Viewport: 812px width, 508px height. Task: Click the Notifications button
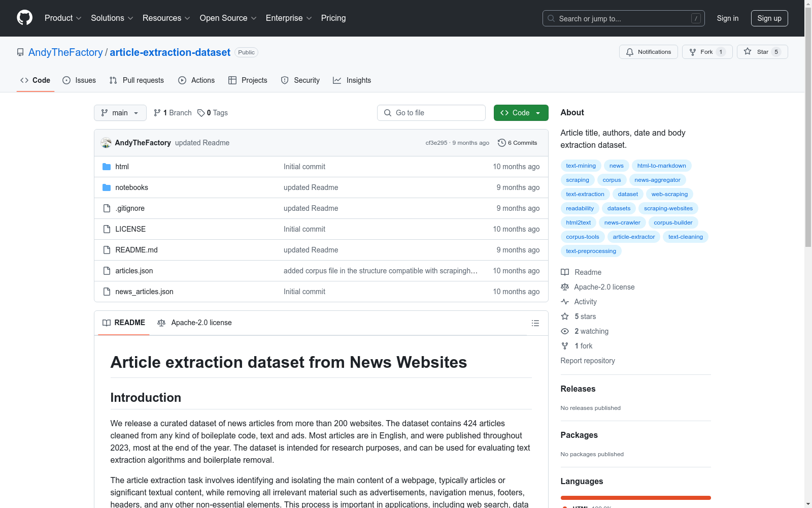(649, 52)
